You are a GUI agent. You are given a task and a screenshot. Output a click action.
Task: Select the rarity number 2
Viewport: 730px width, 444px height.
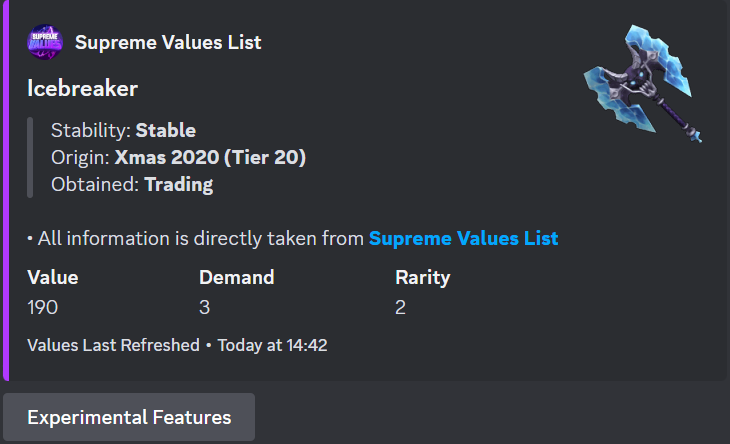tap(400, 307)
